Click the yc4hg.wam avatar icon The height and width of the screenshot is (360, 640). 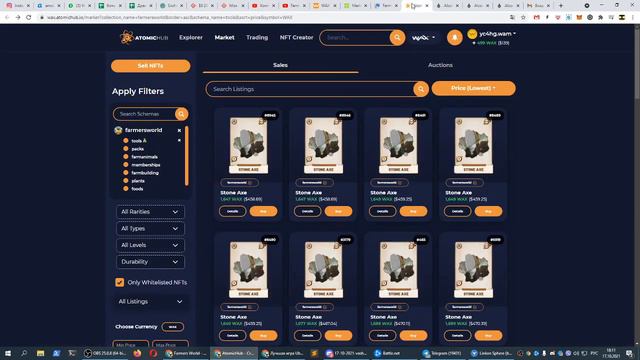click(472, 34)
